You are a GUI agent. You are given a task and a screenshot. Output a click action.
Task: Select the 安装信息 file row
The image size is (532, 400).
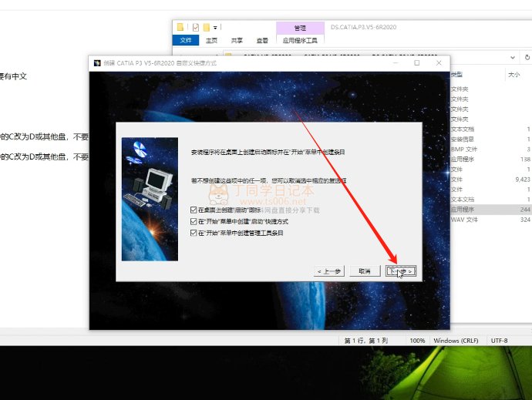pos(490,139)
